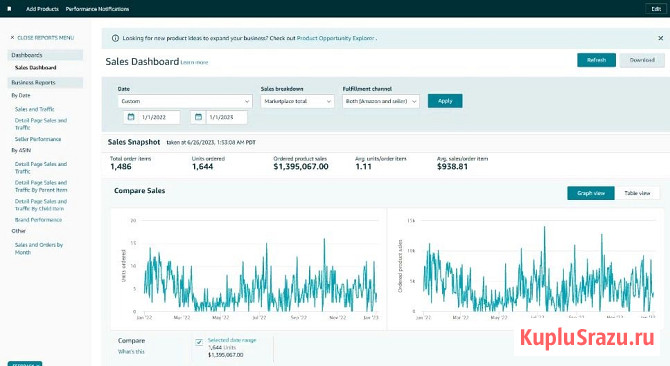
Task: Click the Avg. units/order item value 1.11
Action: click(x=363, y=167)
